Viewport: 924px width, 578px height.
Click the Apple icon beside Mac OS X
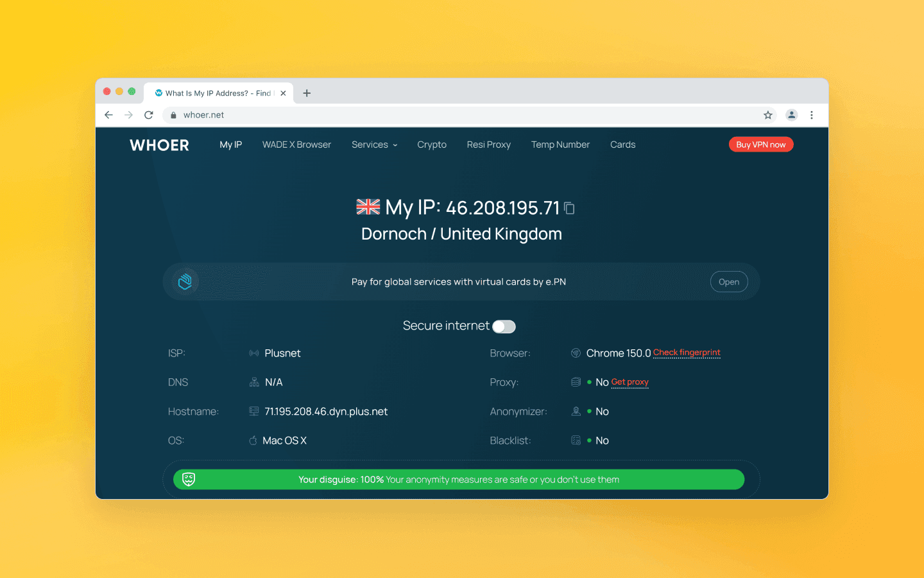tap(253, 441)
